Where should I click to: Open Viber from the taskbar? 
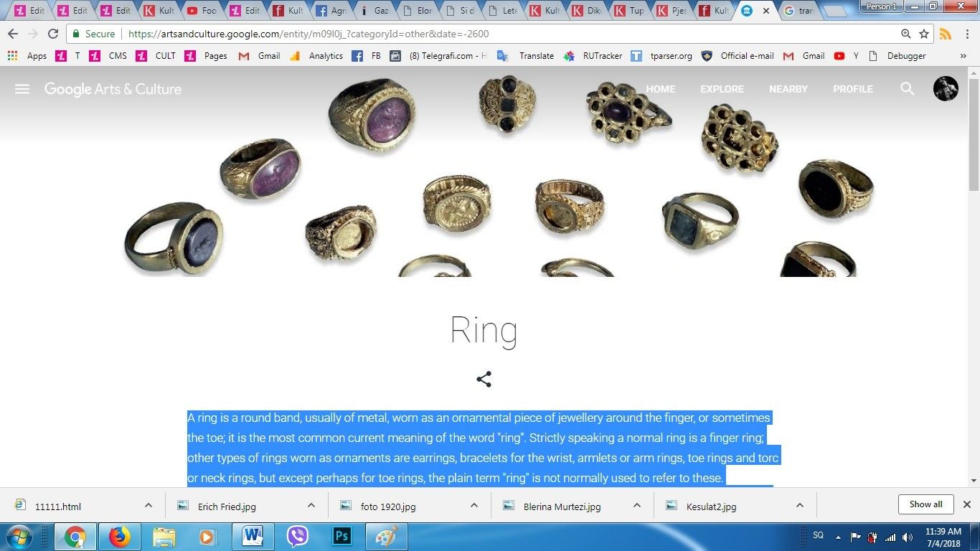[x=297, y=537]
